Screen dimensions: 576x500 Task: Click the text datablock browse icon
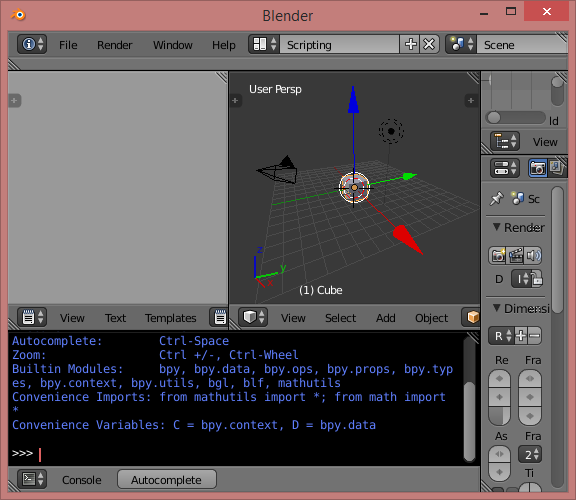219,317
